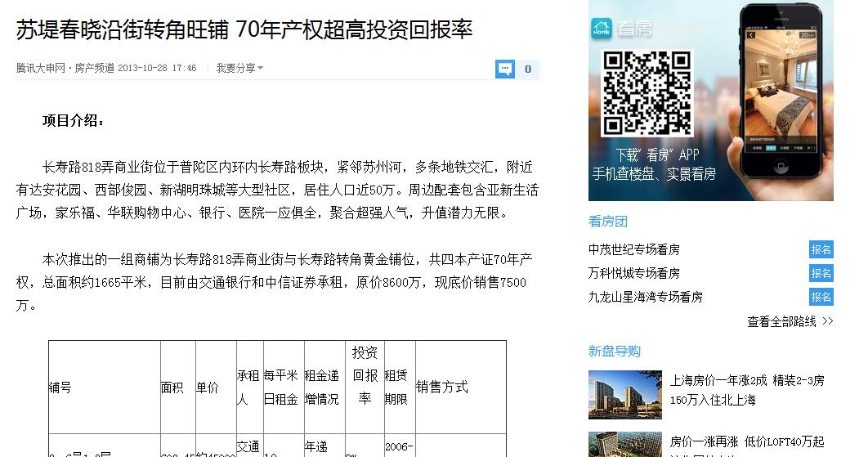868x457 pixels.
Task: Open the 九龙山星海湾专场看房 link
Action: click(x=645, y=297)
